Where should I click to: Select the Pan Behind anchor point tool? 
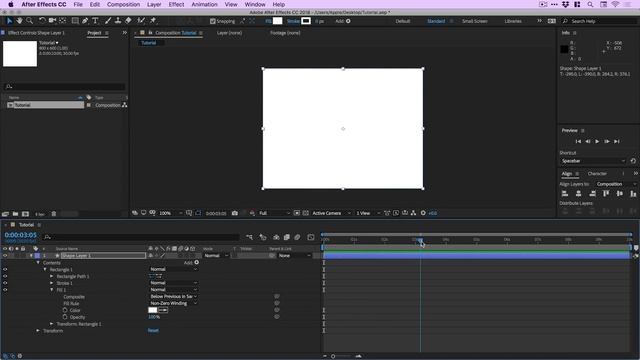click(62, 21)
